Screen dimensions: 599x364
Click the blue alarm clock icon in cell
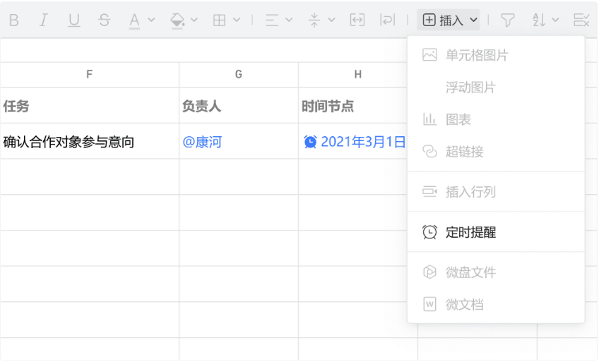pos(310,142)
